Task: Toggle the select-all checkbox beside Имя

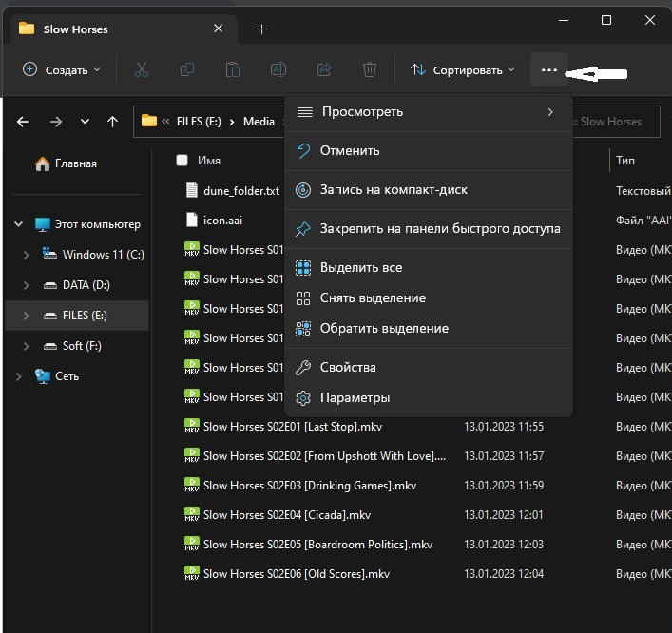Action: click(182, 161)
